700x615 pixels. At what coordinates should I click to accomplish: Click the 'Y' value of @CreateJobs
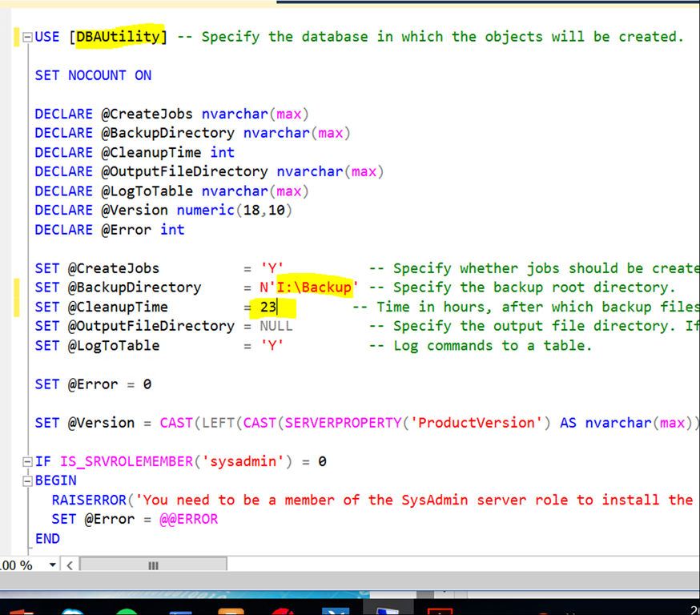pyautogui.click(x=272, y=268)
